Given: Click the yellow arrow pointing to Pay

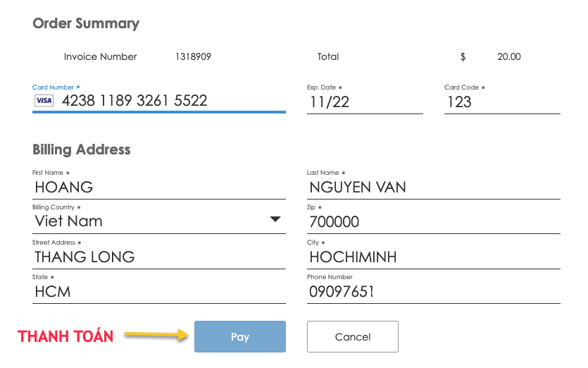Looking at the screenshot, I should coord(156,334).
